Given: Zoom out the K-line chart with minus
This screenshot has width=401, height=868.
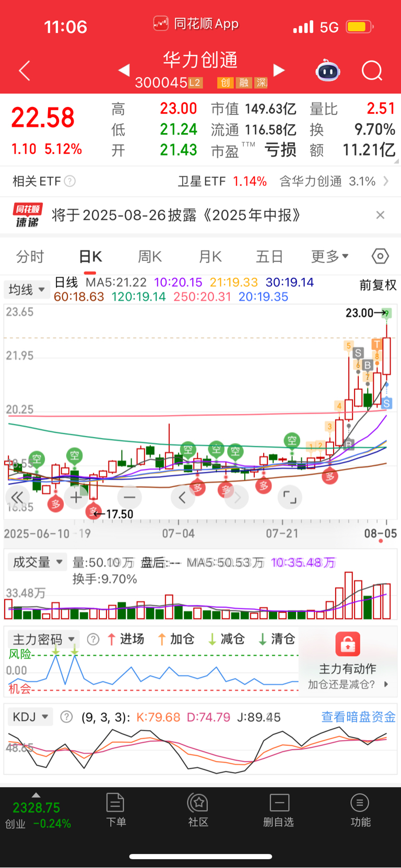Looking at the screenshot, I should (x=129, y=497).
